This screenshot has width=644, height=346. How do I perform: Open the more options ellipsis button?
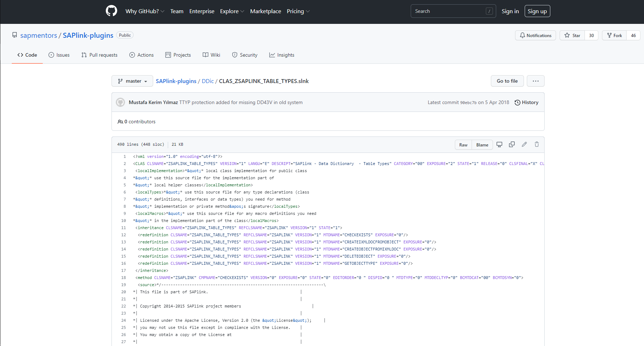point(535,81)
